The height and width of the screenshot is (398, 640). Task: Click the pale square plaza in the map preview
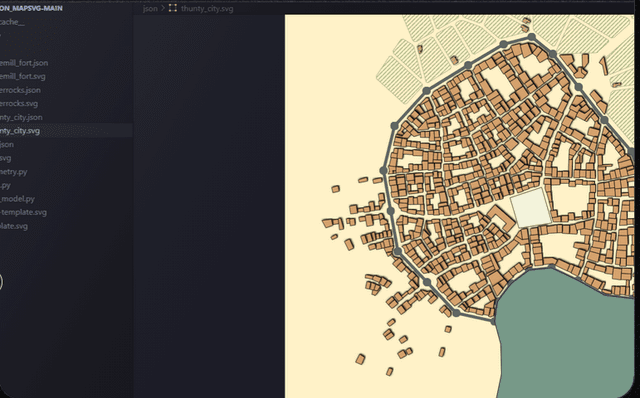tap(531, 207)
